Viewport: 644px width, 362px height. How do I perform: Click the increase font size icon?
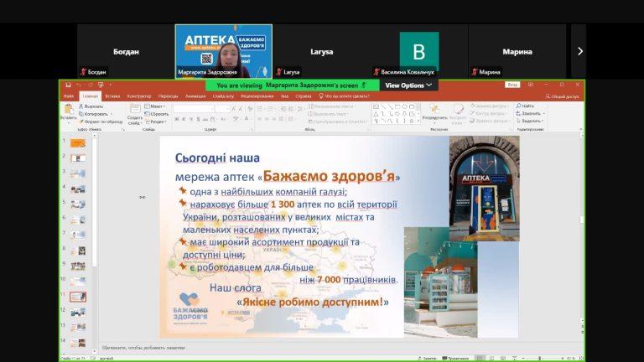tap(234, 109)
